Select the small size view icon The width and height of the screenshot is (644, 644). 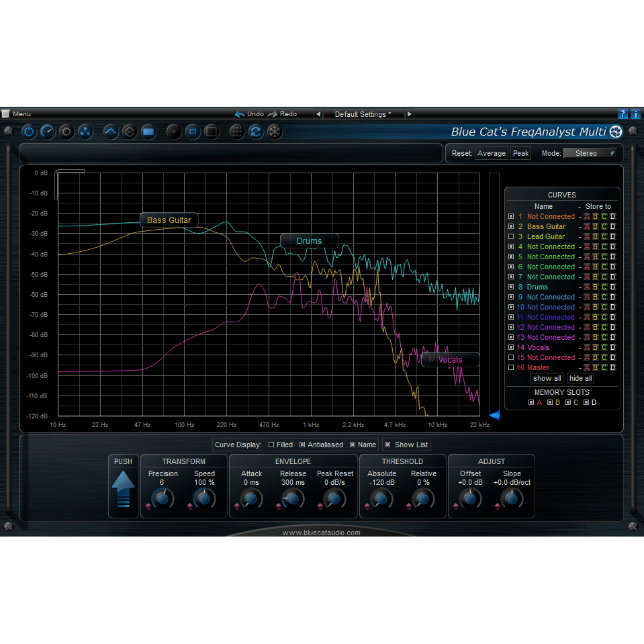pyautogui.click(x=174, y=132)
